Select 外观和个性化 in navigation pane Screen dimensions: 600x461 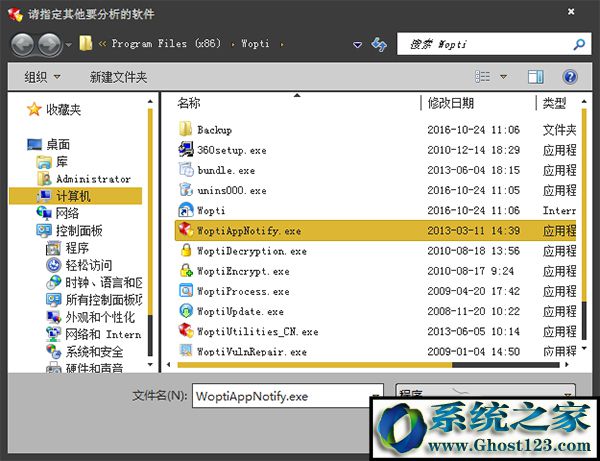100,317
